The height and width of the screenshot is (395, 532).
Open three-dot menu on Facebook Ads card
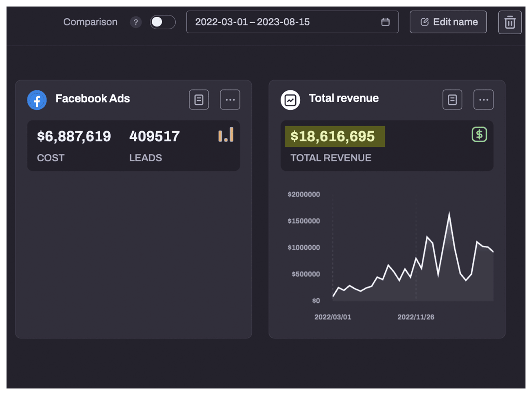coord(230,100)
